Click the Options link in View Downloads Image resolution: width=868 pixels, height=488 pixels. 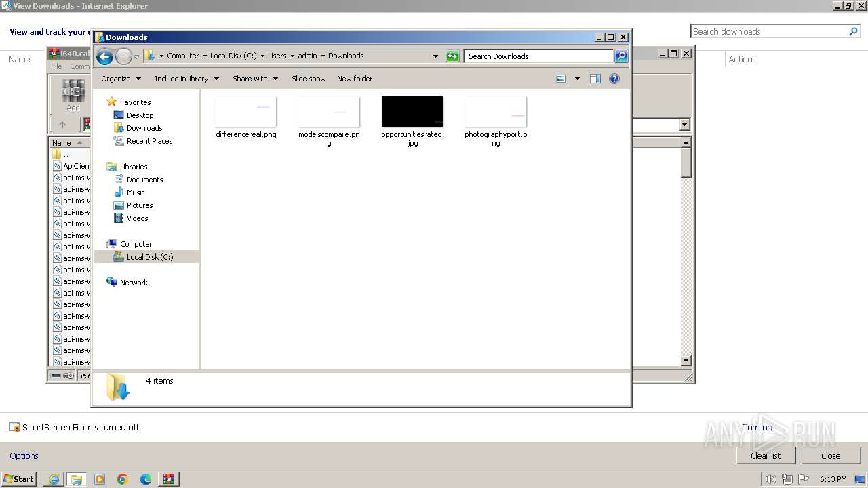[x=24, y=456]
